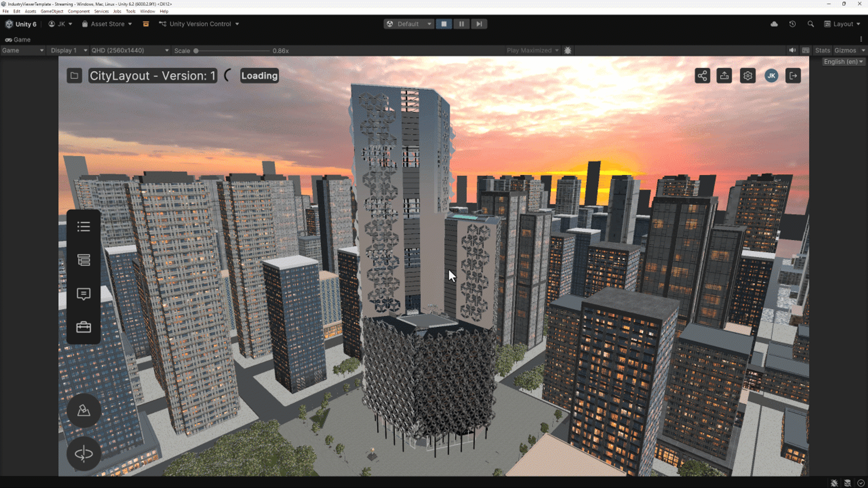The image size is (868, 488).
Task: Click the orbit navigation round button
Action: pyautogui.click(x=83, y=453)
